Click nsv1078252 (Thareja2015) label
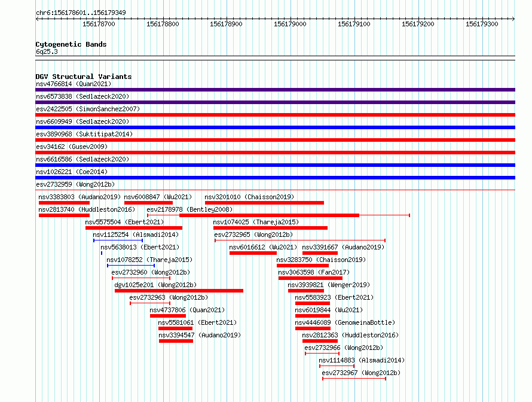 149,260
